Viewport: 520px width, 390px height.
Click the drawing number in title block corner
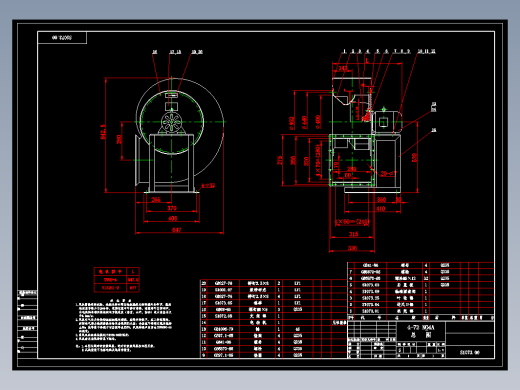click(x=470, y=352)
